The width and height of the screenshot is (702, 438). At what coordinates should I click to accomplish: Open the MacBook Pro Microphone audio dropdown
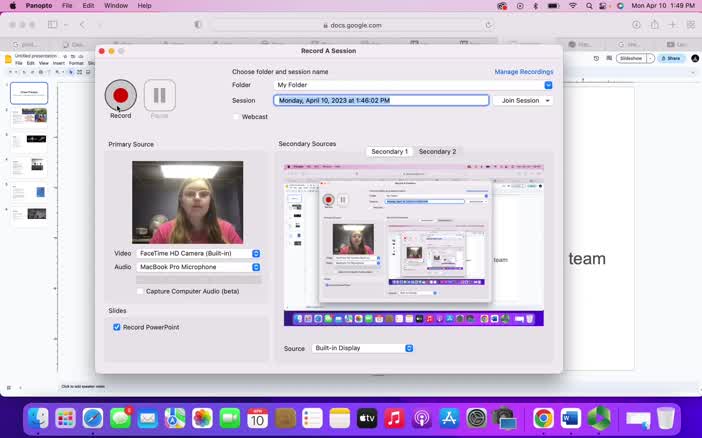[255, 267]
